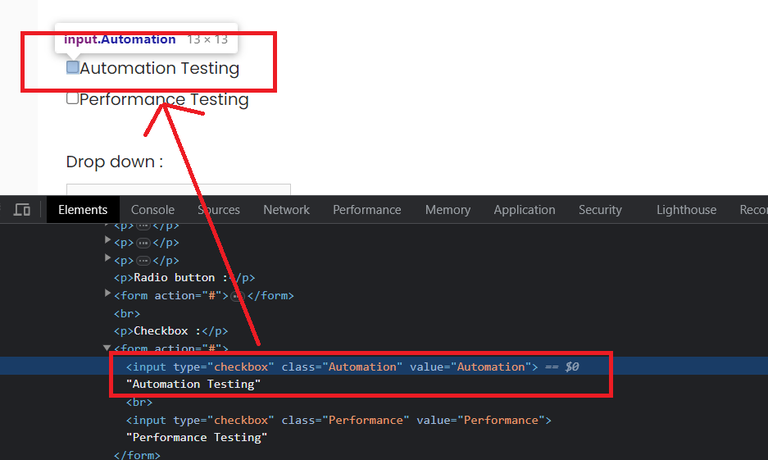Select the <p>Radio button :</p> node
Viewport: 768px width, 460px height.
coord(184,278)
